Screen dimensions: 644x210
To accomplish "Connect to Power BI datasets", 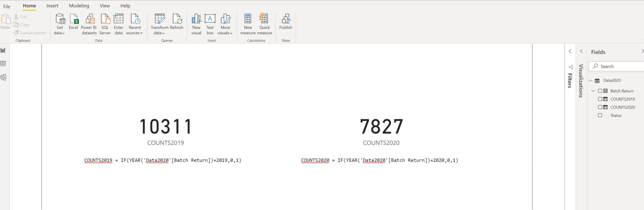I will 89,24.
